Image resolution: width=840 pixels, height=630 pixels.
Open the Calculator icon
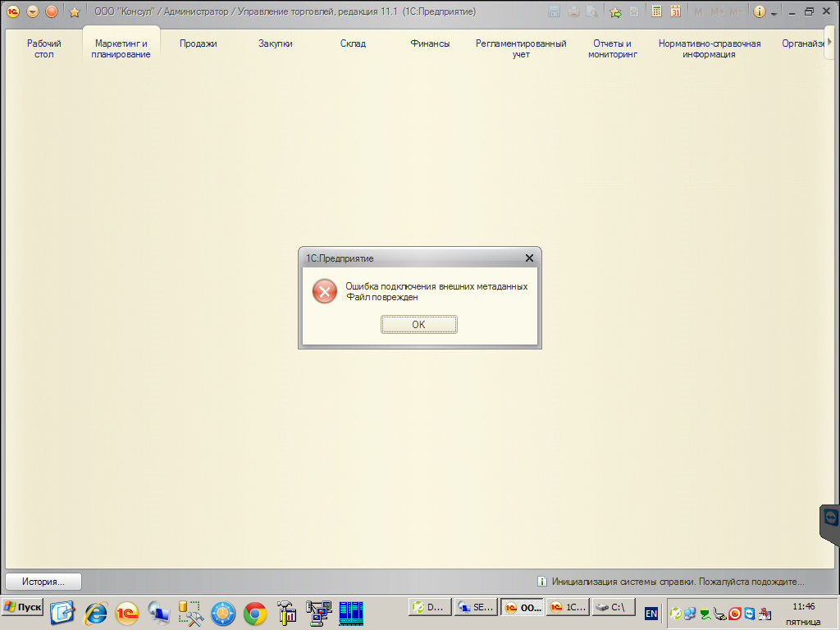coord(656,11)
